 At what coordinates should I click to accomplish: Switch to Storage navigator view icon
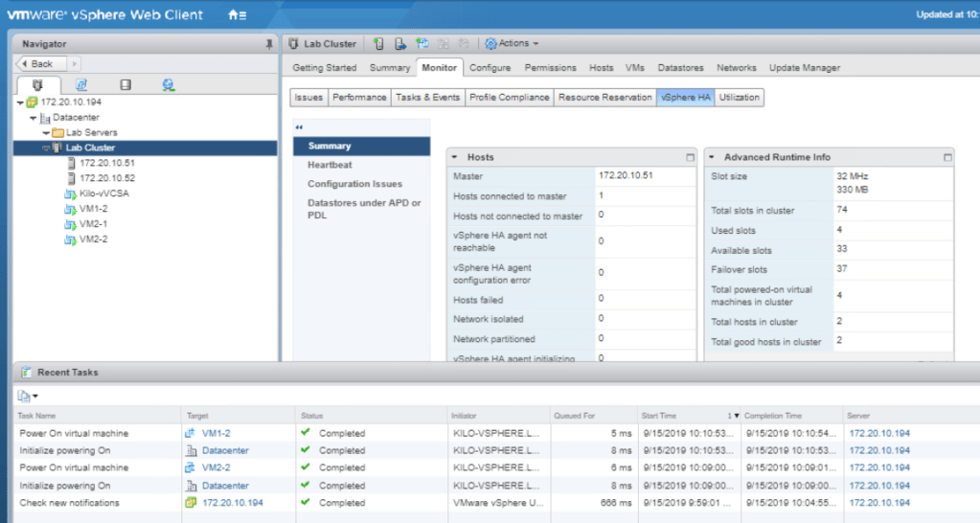(125, 85)
